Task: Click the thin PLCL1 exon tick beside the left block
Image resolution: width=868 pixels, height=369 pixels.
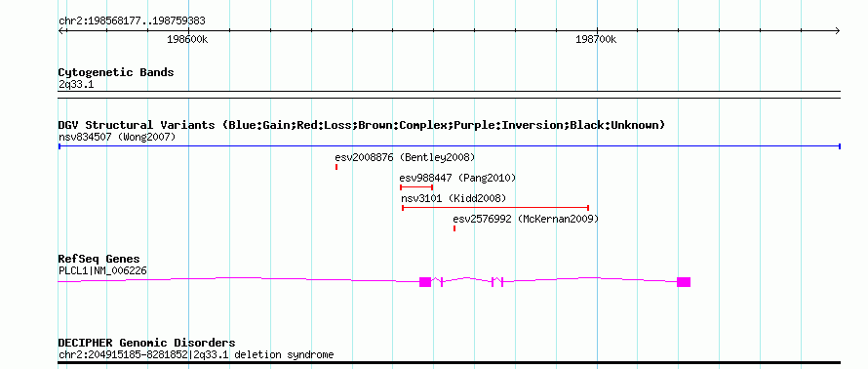Action: [441, 282]
